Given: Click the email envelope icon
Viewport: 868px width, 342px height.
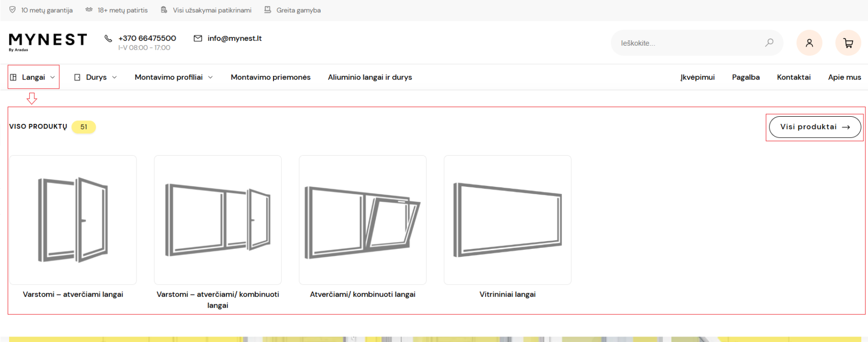Looking at the screenshot, I should coord(198,38).
